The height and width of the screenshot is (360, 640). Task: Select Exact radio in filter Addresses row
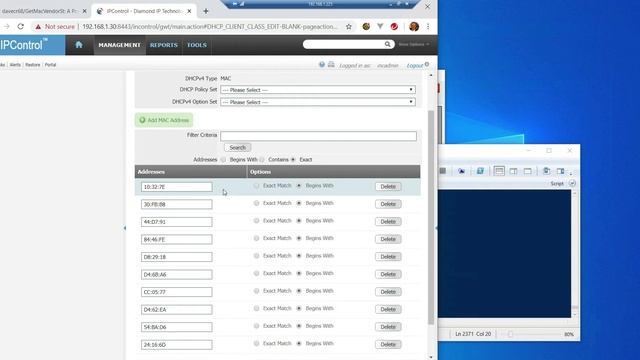(293, 160)
